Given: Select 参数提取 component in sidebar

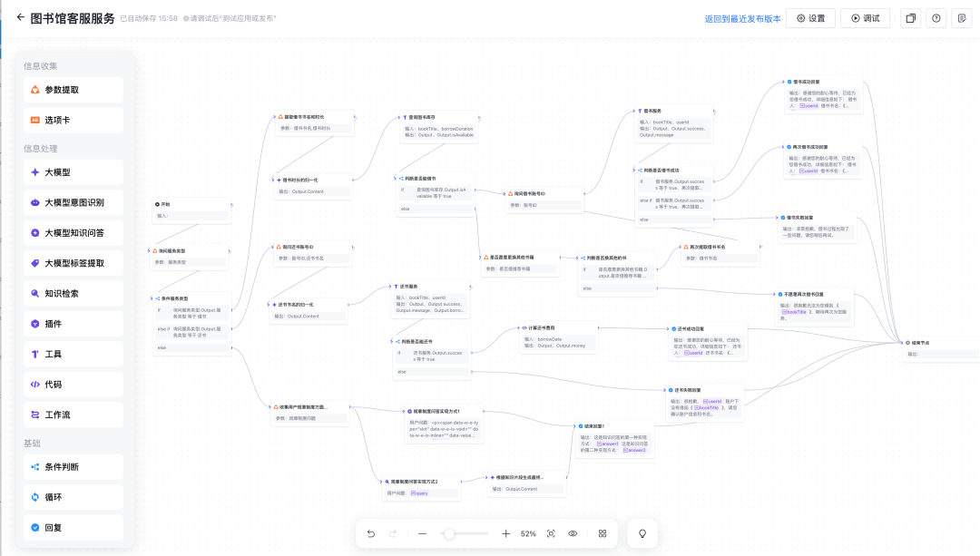Looking at the screenshot, I should pos(73,90).
